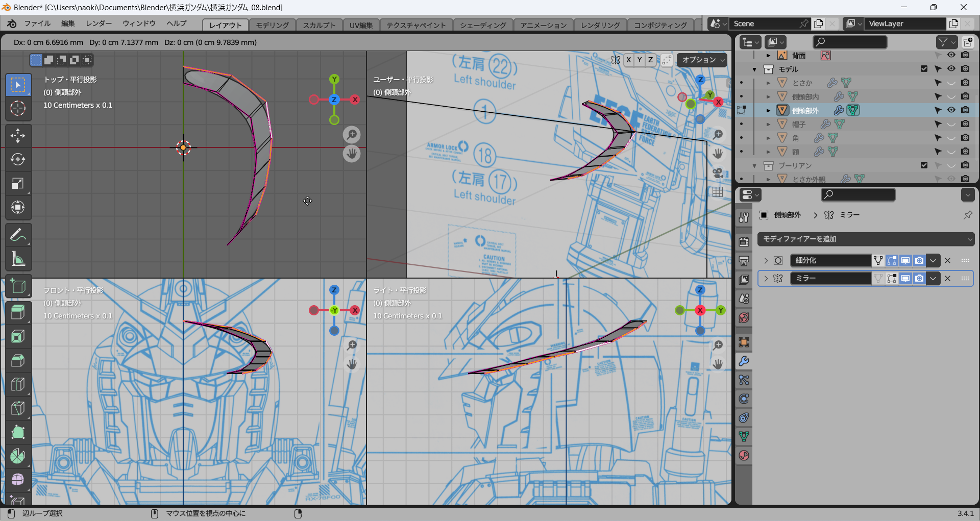Select the 3D Cursor tool
Image resolution: width=980 pixels, height=521 pixels.
[18, 108]
